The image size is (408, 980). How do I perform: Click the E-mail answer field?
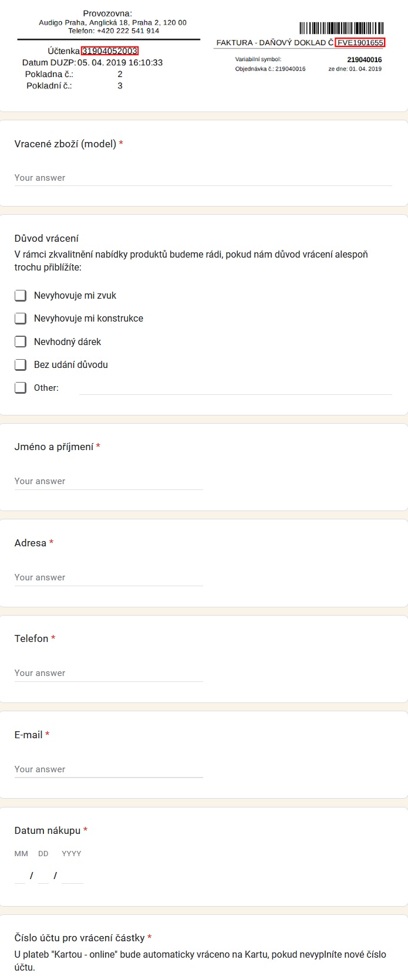pyautogui.click(x=109, y=769)
